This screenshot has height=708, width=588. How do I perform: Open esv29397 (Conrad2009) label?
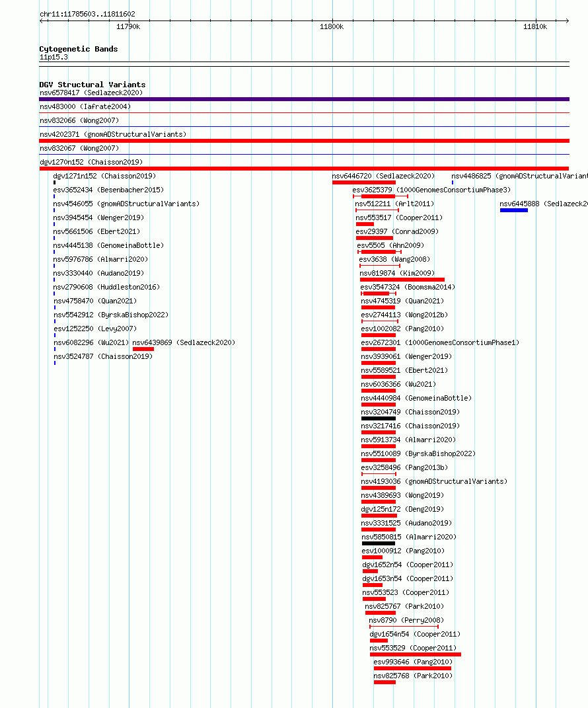397,231
